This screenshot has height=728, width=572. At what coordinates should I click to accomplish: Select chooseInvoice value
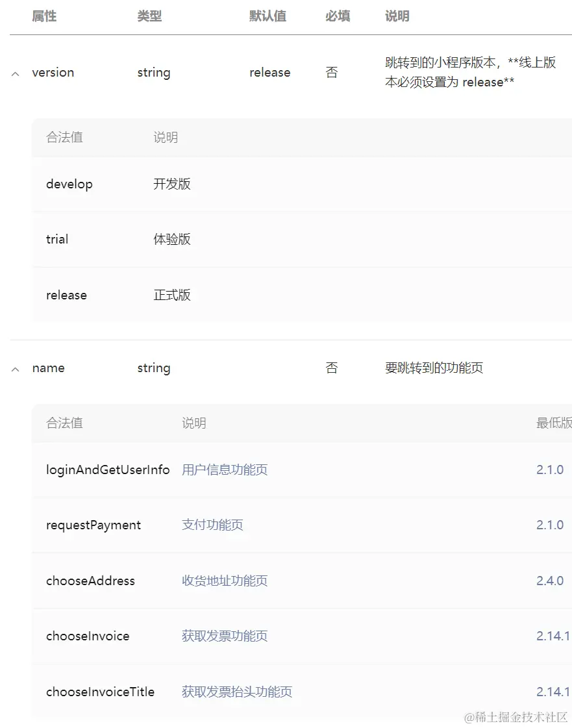point(88,636)
